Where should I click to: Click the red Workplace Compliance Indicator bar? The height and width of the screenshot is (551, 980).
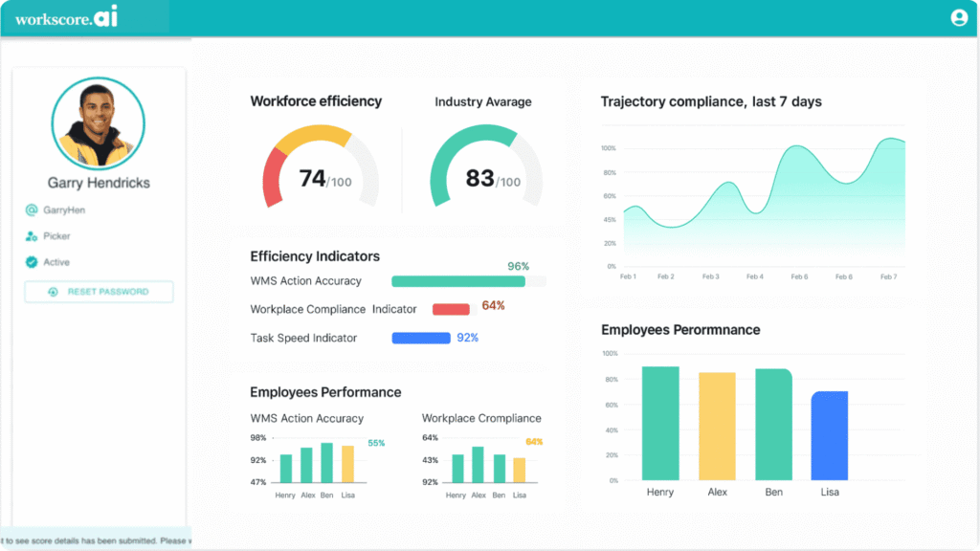tap(451, 309)
